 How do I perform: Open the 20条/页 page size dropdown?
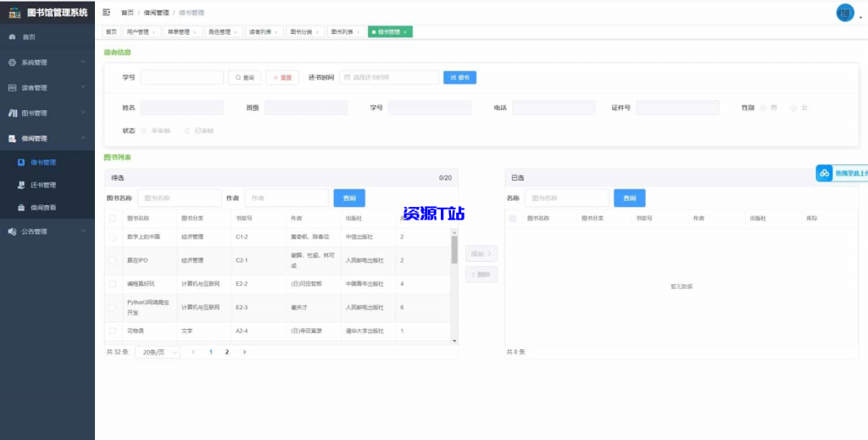click(x=158, y=352)
